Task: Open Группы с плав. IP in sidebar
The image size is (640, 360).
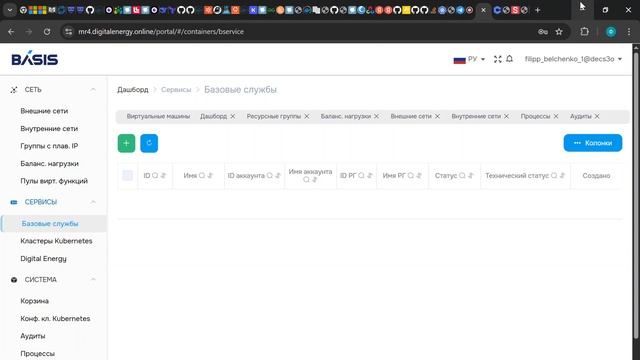Action: pyautogui.click(x=49, y=146)
